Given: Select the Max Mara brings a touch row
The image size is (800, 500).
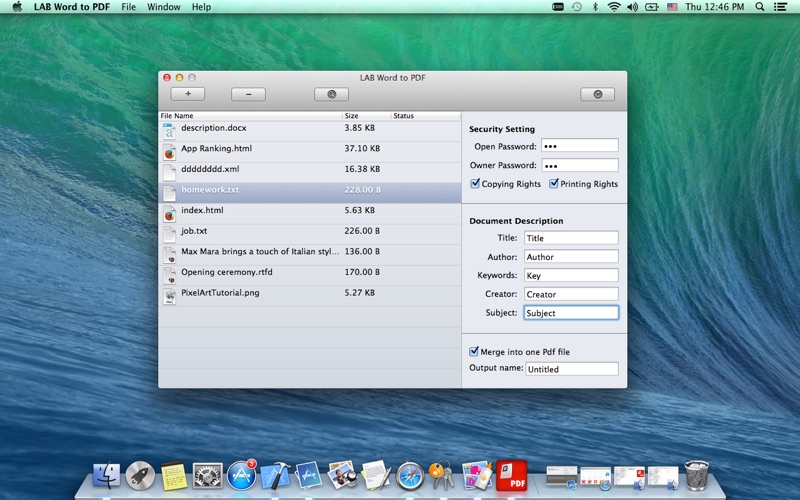Looking at the screenshot, I should click(x=310, y=255).
